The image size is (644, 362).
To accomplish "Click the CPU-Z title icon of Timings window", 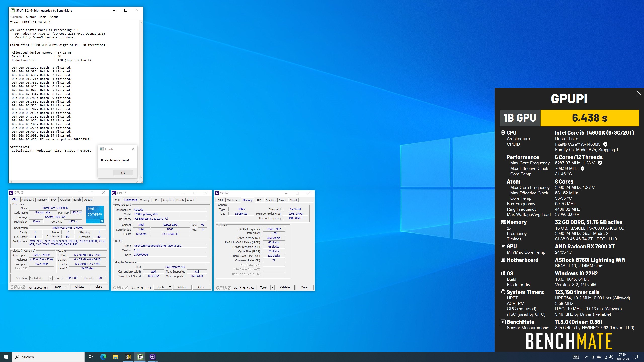I will [x=217, y=193].
